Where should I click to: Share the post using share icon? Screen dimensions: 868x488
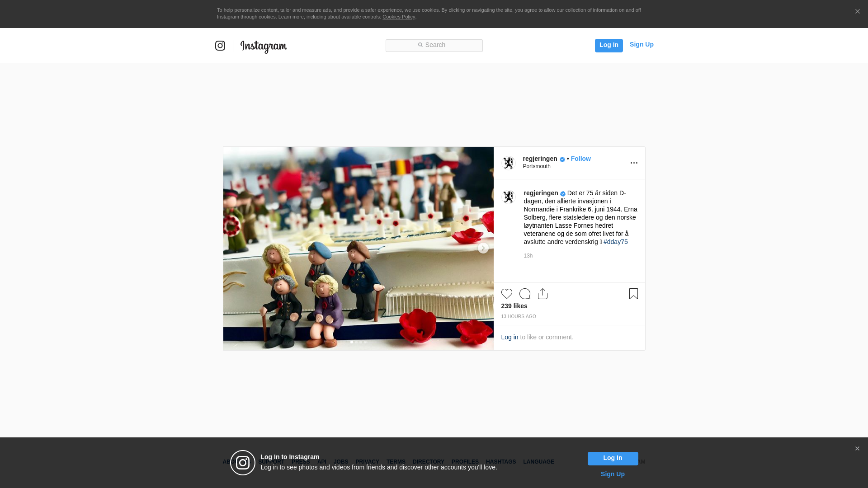tap(542, 294)
